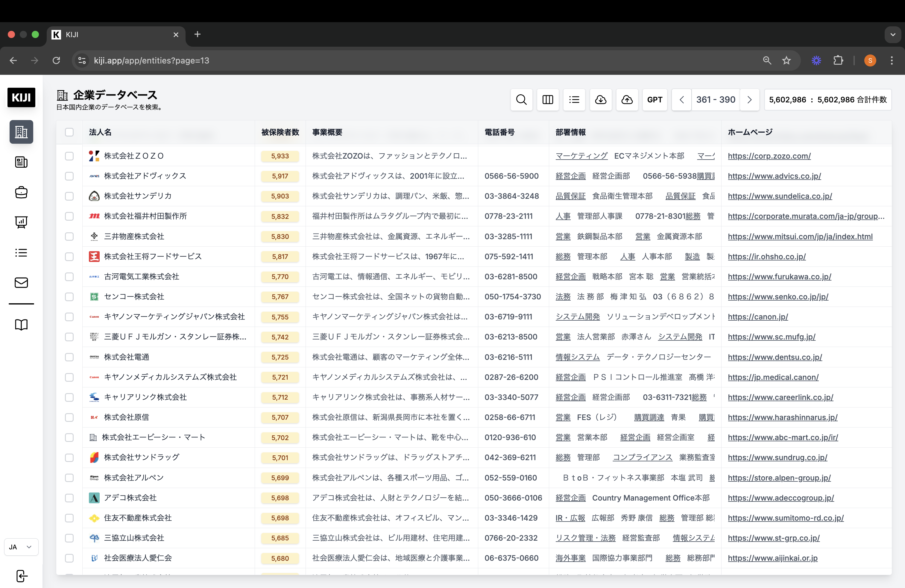This screenshot has height=588, width=905.
Task: Open the list view options
Action: 574,100
